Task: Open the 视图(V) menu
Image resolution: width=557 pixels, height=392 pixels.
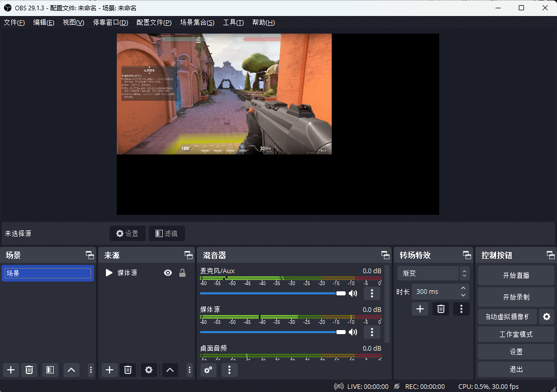Action: point(73,22)
